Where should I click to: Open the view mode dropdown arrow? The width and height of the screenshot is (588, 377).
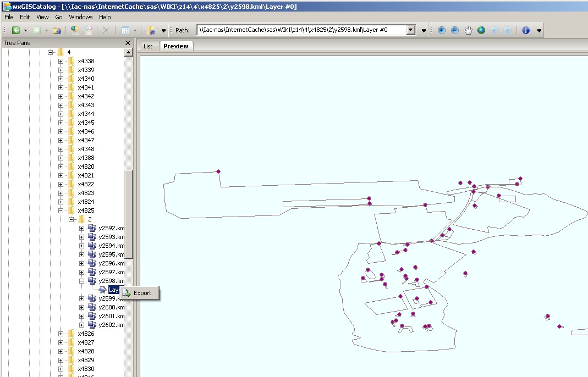tap(135, 30)
